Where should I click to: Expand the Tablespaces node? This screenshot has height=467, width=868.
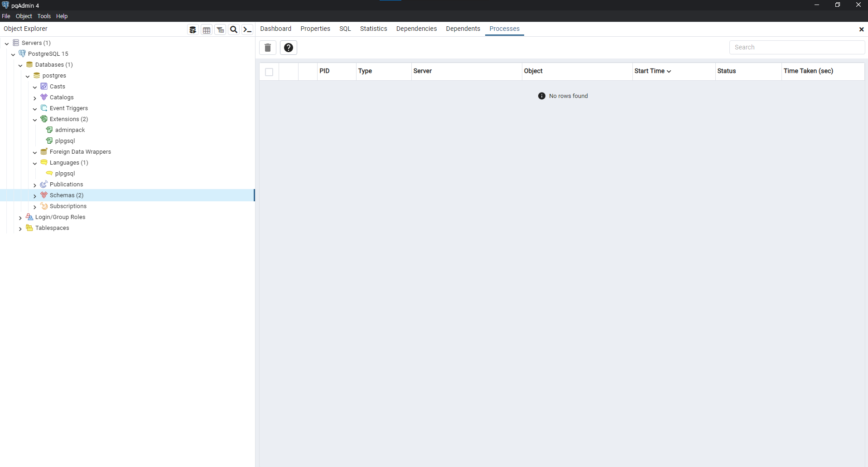tap(20, 229)
